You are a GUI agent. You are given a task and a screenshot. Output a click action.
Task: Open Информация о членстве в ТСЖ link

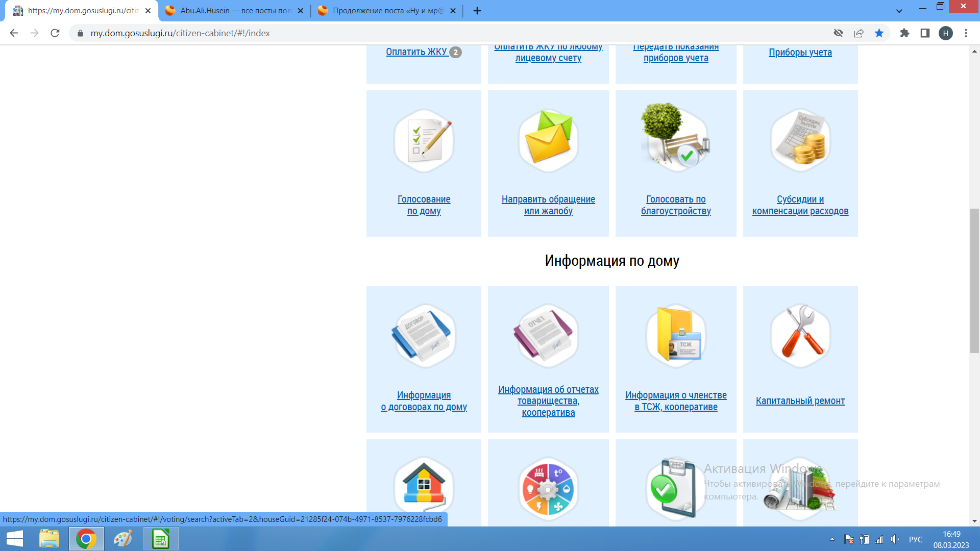[676, 401]
